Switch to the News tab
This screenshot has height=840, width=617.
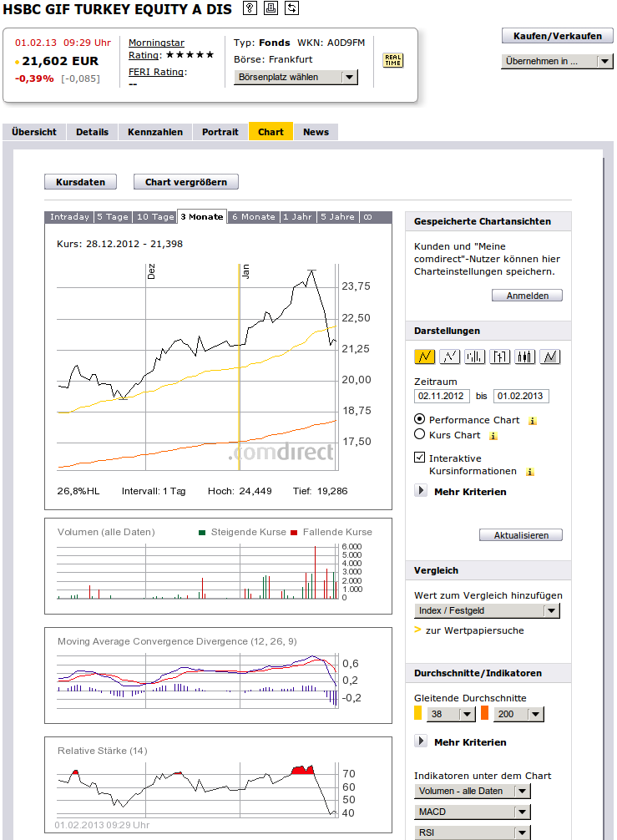click(x=316, y=132)
